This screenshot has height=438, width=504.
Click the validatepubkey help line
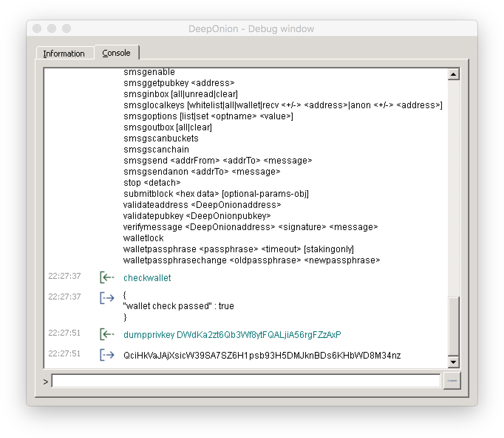[x=197, y=216]
